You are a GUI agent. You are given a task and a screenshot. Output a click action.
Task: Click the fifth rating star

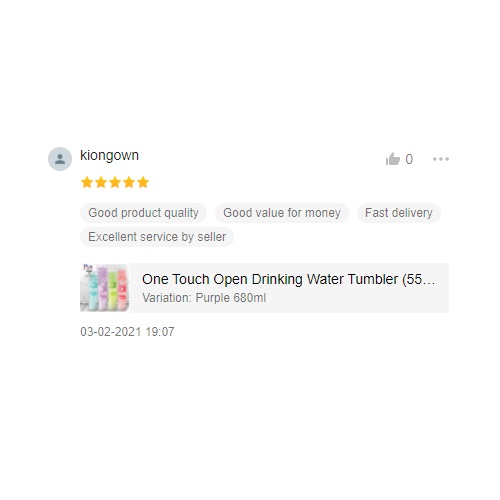tap(143, 182)
